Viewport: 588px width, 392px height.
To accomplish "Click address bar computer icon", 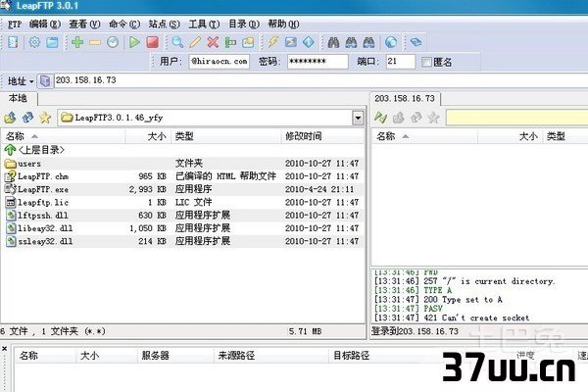I will click(45, 80).
